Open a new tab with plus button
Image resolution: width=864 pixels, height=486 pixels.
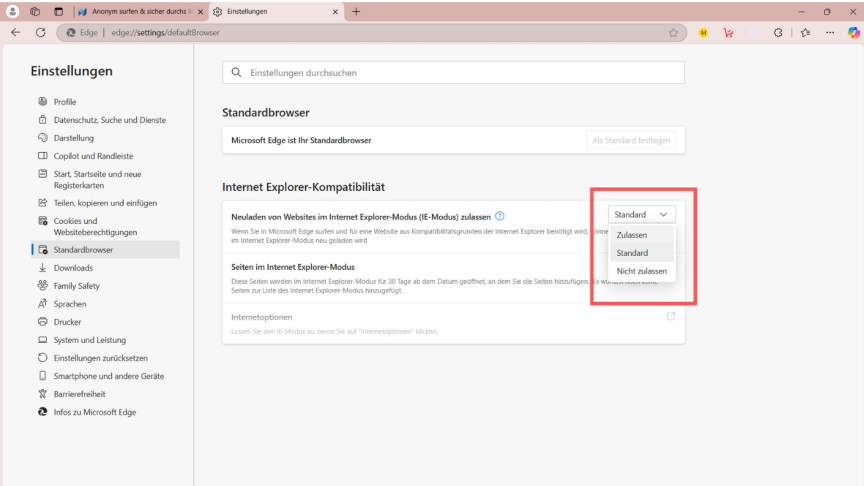click(x=356, y=11)
